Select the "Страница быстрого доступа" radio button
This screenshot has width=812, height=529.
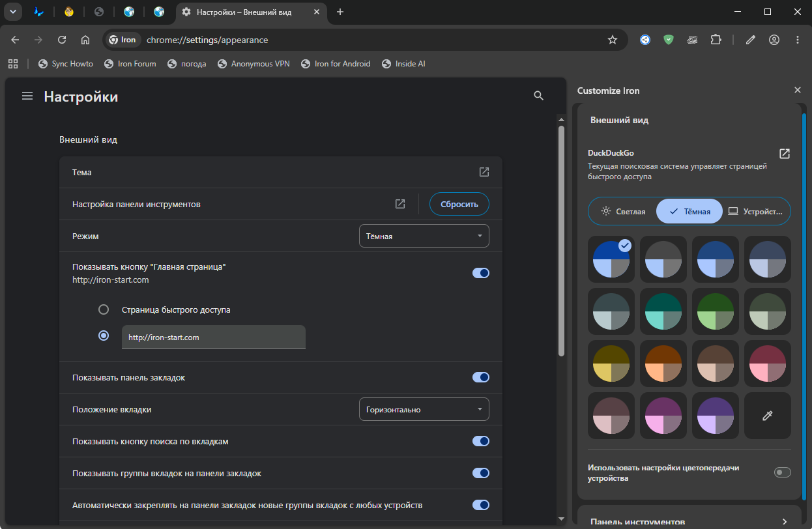point(103,309)
